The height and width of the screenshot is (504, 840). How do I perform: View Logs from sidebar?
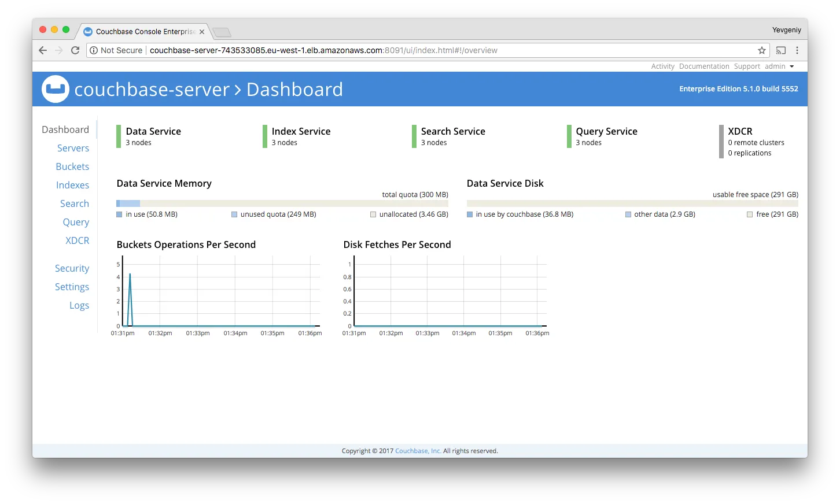click(x=79, y=305)
